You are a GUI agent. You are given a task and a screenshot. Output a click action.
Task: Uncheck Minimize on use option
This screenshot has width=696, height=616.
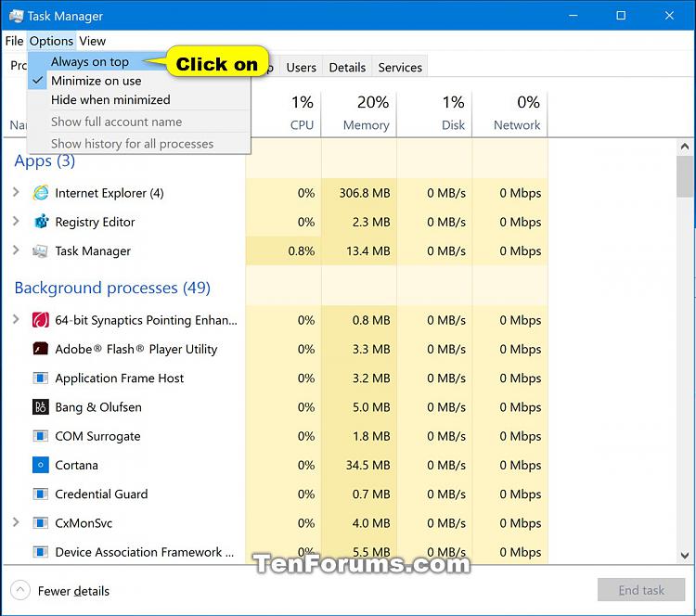pos(96,81)
